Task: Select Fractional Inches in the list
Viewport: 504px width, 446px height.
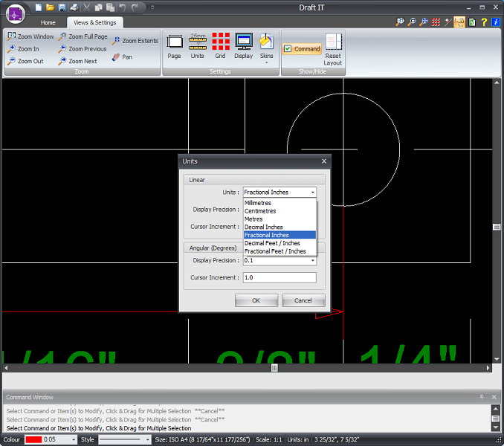Action: pos(280,235)
